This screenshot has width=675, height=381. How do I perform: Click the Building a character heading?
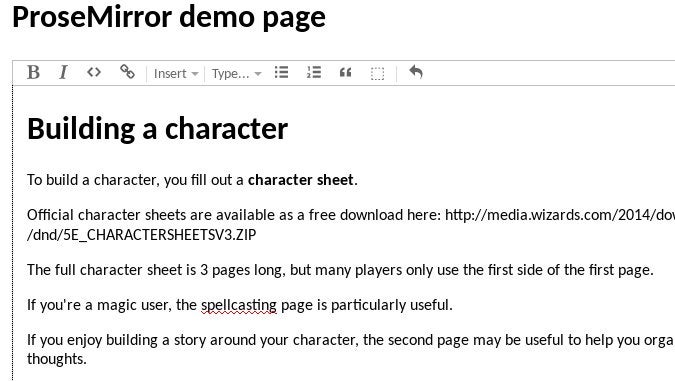tap(158, 129)
